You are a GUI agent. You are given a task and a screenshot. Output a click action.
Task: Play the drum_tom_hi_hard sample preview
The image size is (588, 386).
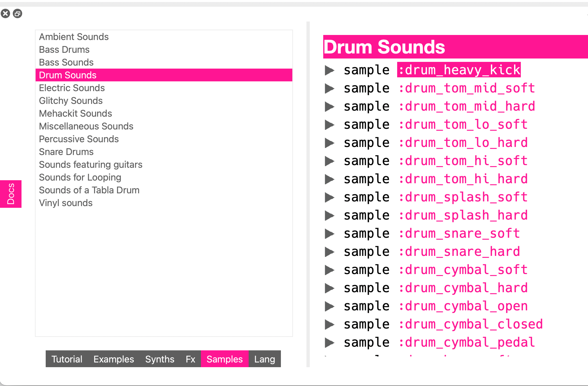tap(330, 179)
